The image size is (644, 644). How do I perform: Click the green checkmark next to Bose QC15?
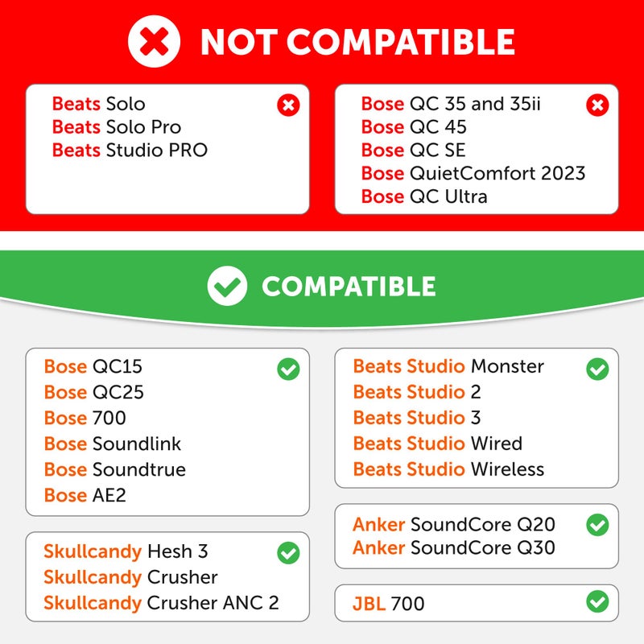287,369
